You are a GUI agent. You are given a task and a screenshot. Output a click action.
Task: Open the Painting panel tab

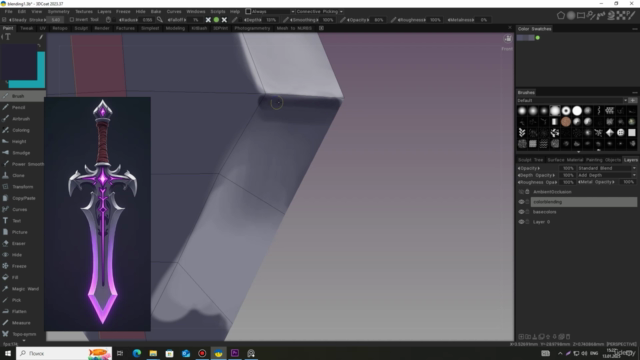click(594, 160)
